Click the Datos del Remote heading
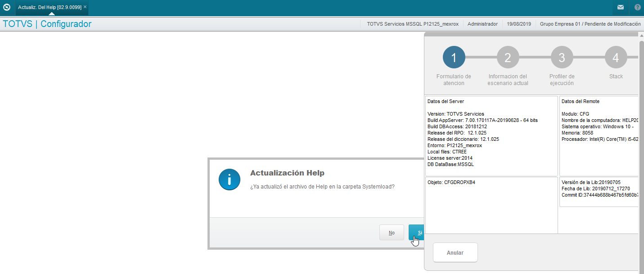The height and width of the screenshot is (274, 644). point(581,101)
